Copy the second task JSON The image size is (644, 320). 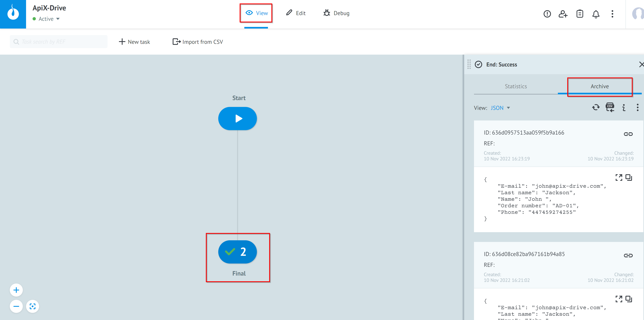[x=629, y=299]
